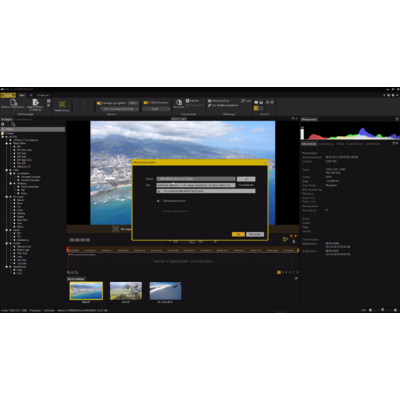Tick the checked checkbox in the dialog

click(158, 201)
